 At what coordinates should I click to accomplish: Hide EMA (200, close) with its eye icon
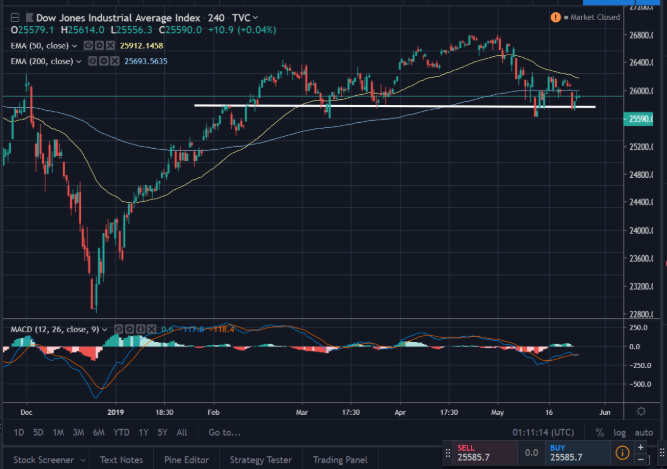click(92, 61)
